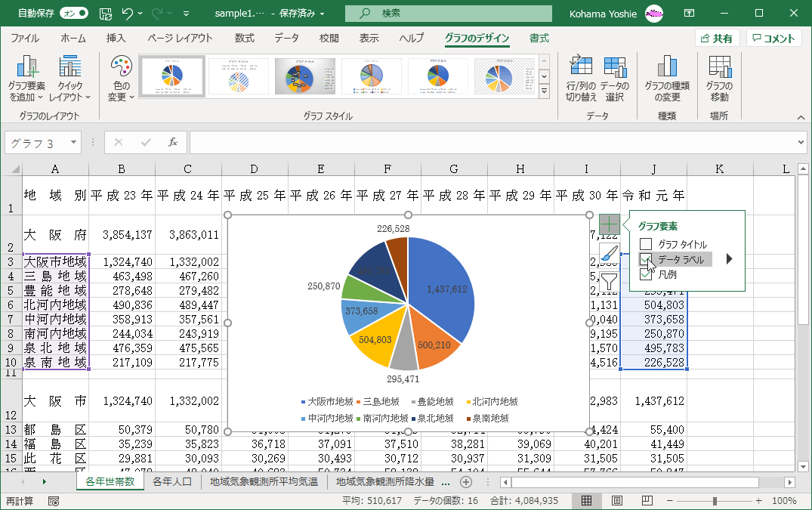Click zoom in plus button

pyautogui.click(x=758, y=501)
